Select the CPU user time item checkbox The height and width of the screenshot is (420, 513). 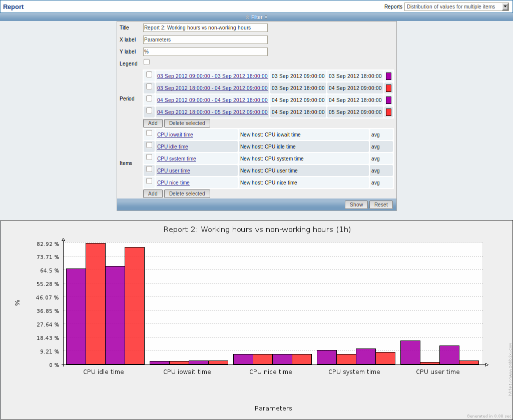149,169
